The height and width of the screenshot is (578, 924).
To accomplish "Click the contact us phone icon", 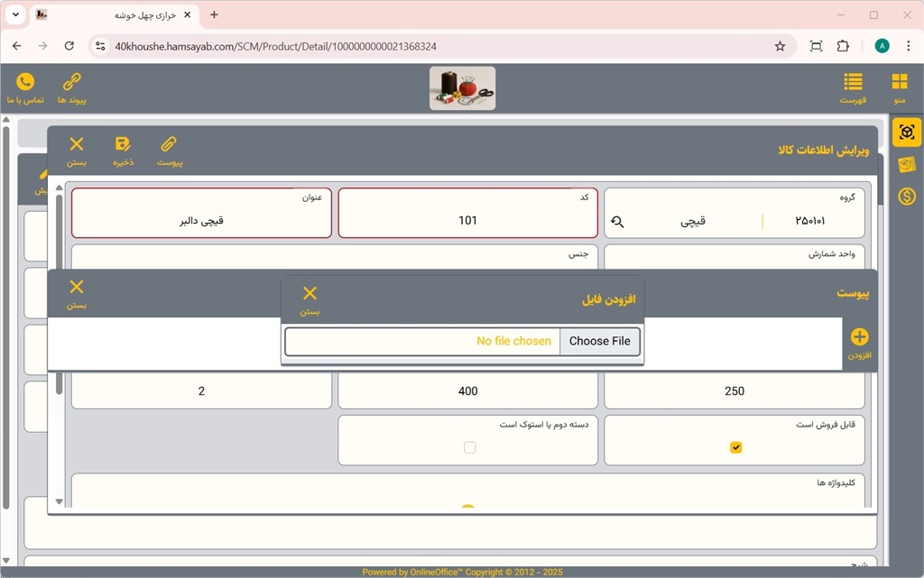I will tap(25, 82).
